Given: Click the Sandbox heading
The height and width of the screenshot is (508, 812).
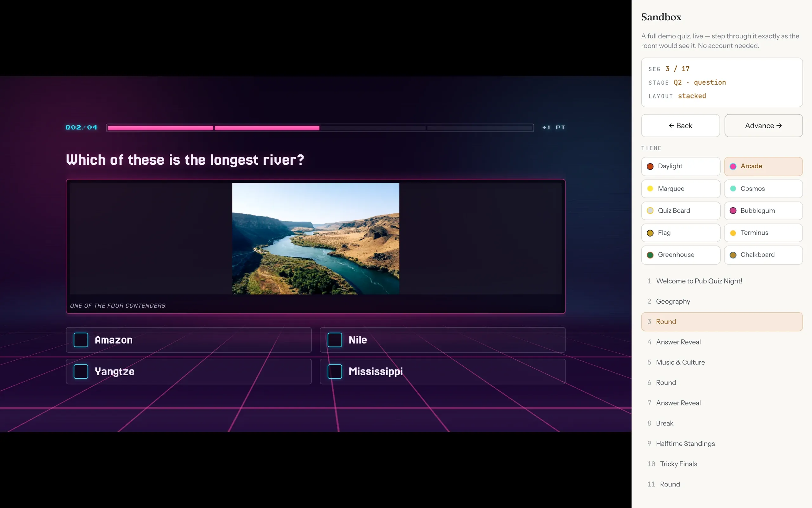Looking at the screenshot, I should point(661,17).
